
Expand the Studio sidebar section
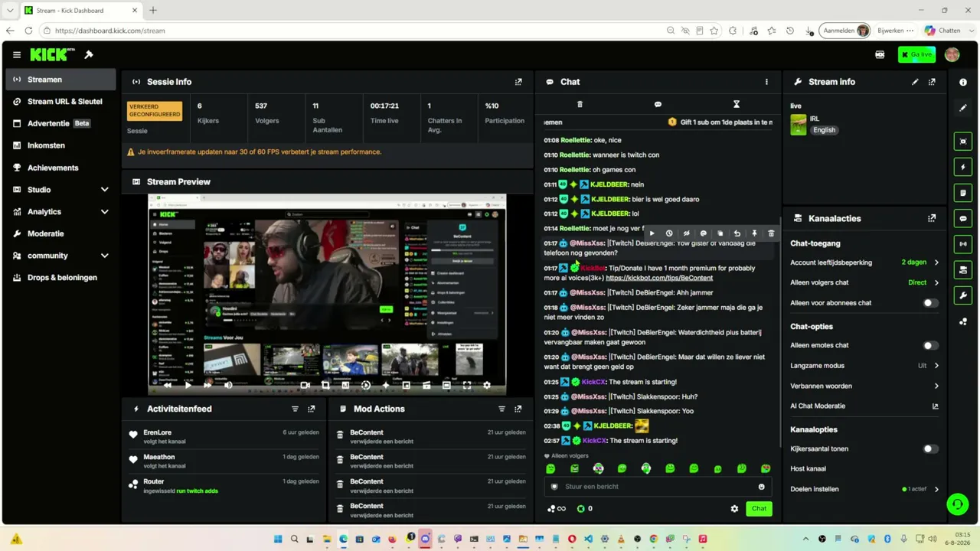[x=104, y=190]
